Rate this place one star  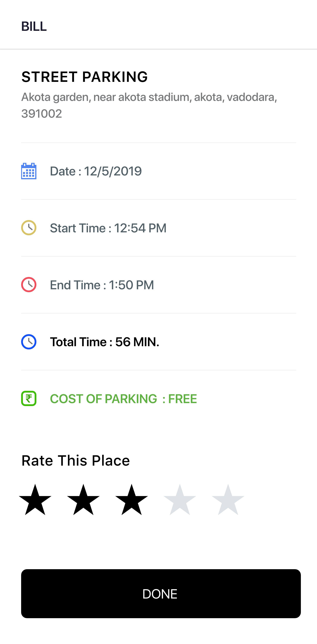[x=35, y=500]
